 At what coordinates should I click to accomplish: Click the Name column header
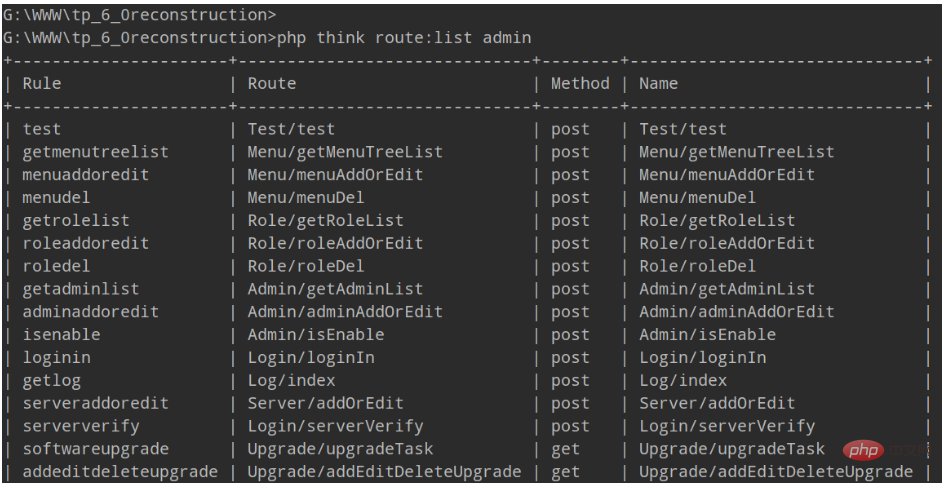(658, 84)
